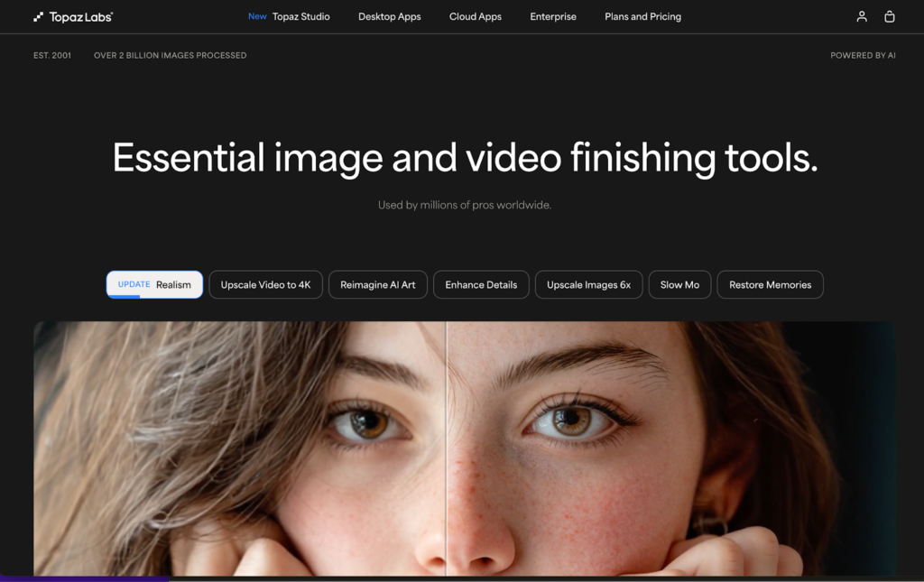The width and height of the screenshot is (924, 582).
Task: Expand the Desktop Apps menu
Action: (x=389, y=16)
